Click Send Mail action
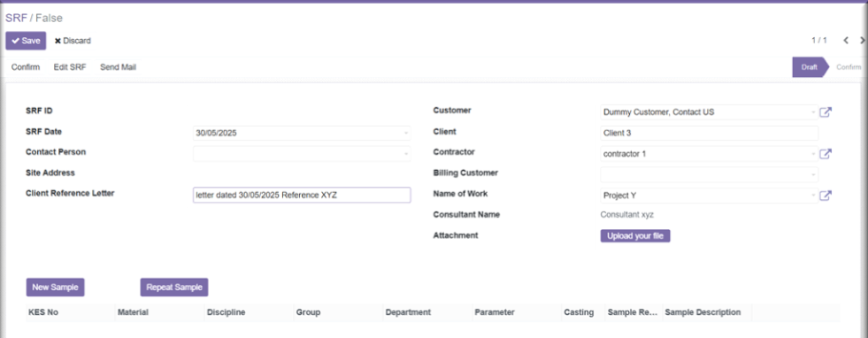This screenshot has width=868, height=338. click(x=118, y=67)
